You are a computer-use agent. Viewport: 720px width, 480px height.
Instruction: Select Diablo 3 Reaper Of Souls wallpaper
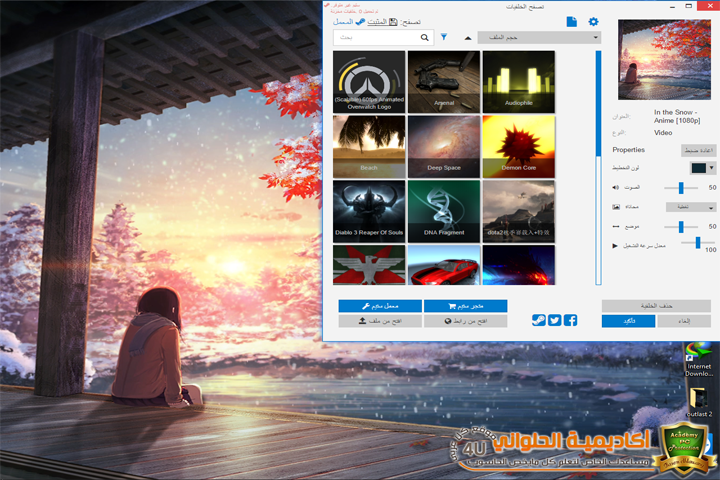369,211
